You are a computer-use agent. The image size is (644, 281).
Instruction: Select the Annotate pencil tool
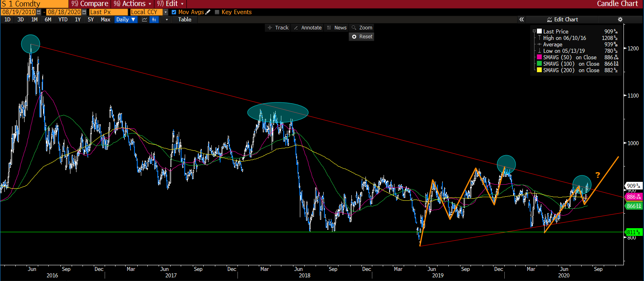click(x=308, y=28)
